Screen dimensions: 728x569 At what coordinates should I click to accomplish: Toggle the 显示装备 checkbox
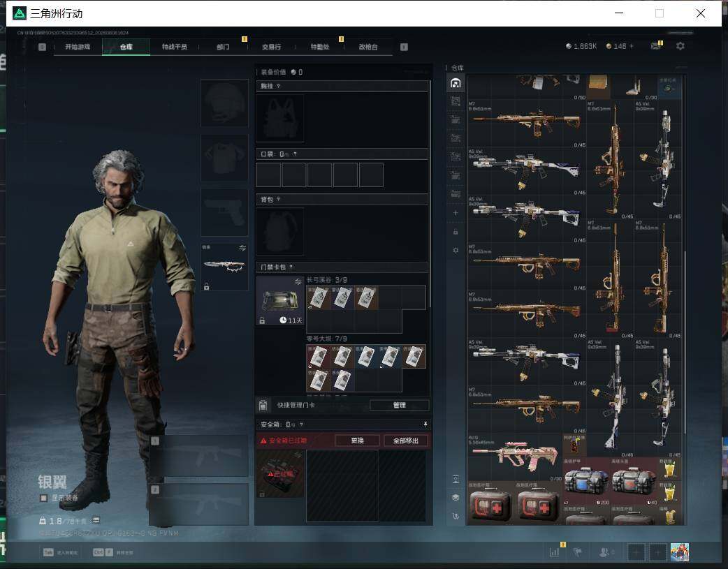(43, 498)
